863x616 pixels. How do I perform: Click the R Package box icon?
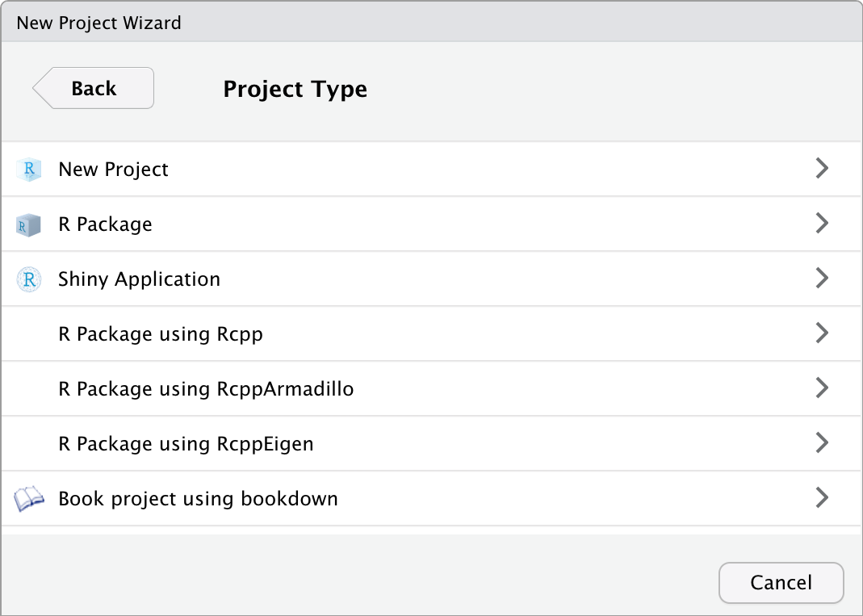point(29,224)
